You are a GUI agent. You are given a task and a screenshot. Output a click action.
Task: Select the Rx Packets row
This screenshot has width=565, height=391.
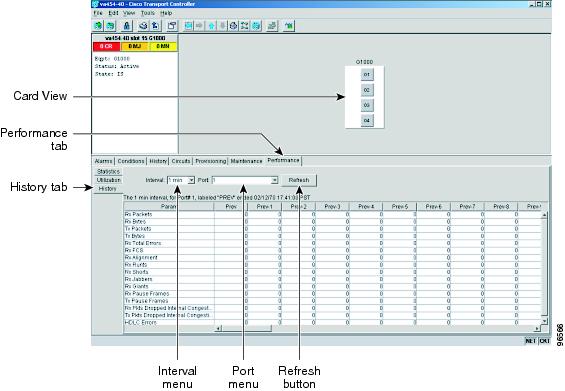pos(332,214)
